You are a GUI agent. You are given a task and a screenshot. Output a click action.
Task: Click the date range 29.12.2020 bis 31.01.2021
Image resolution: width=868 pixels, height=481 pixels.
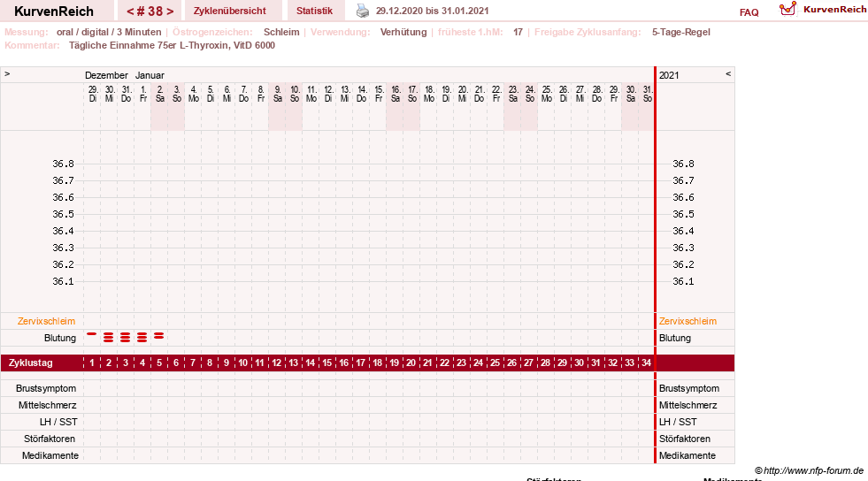pyautogui.click(x=433, y=11)
